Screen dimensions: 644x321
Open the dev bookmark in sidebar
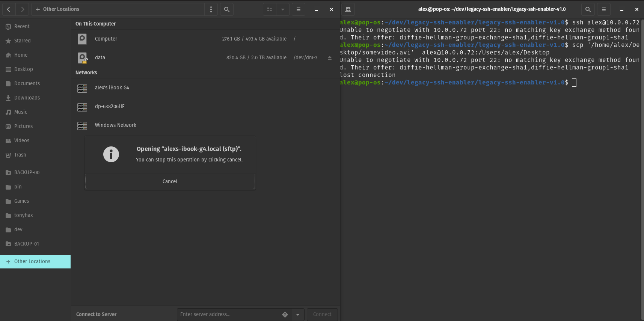tap(35, 229)
